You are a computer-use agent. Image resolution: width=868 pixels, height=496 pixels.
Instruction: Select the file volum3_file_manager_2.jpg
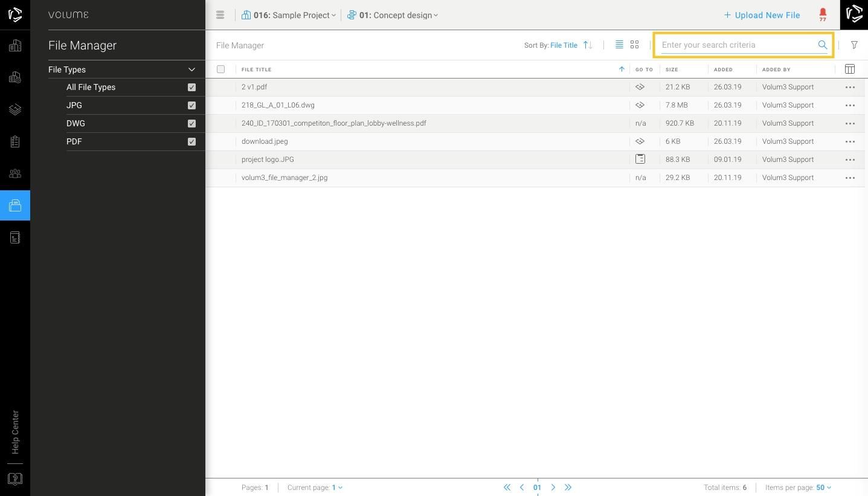(x=285, y=178)
